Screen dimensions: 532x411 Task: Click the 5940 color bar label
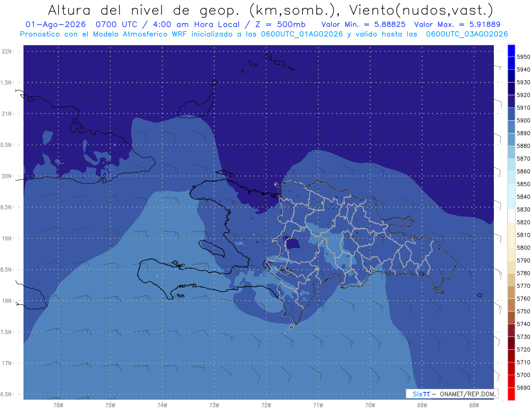click(x=523, y=70)
